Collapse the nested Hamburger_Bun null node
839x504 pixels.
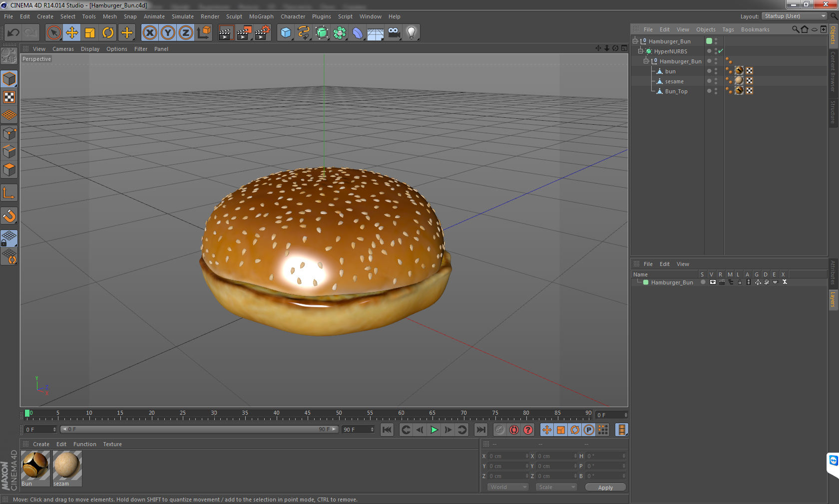click(646, 61)
